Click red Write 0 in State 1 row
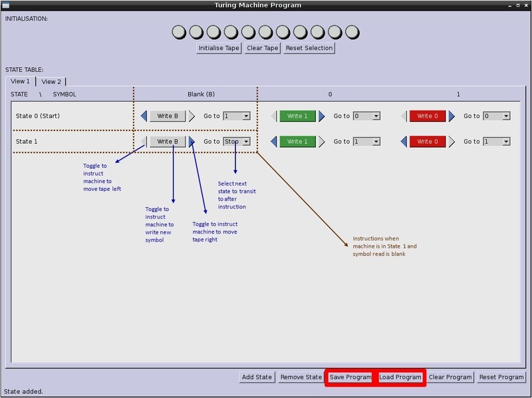 (x=428, y=141)
